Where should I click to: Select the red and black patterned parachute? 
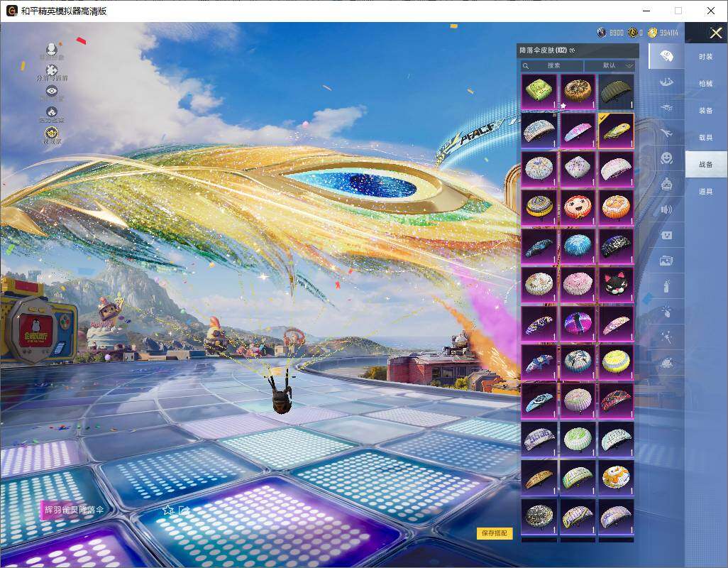coord(616,401)
